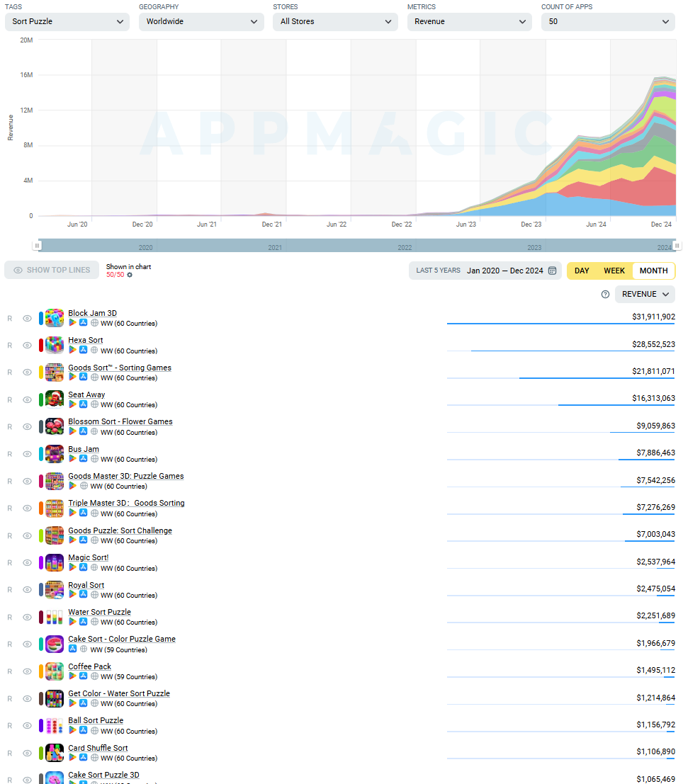Click Triple Master 3D app icon

pyautogui.click(x=55, y=508)
